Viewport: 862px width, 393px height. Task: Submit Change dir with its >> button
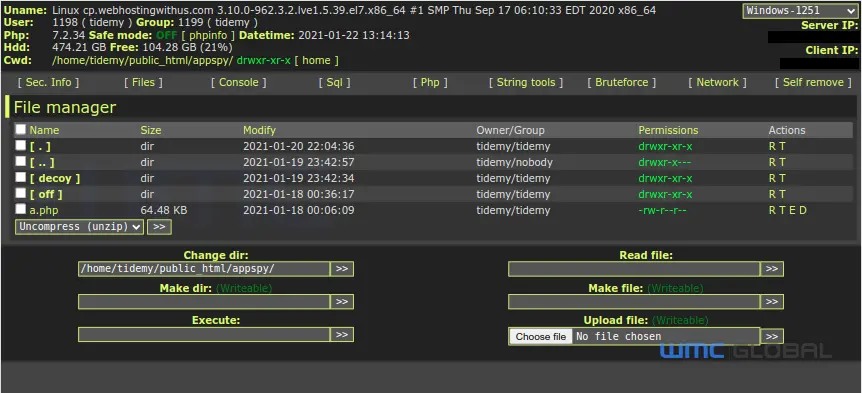[342, 269]
